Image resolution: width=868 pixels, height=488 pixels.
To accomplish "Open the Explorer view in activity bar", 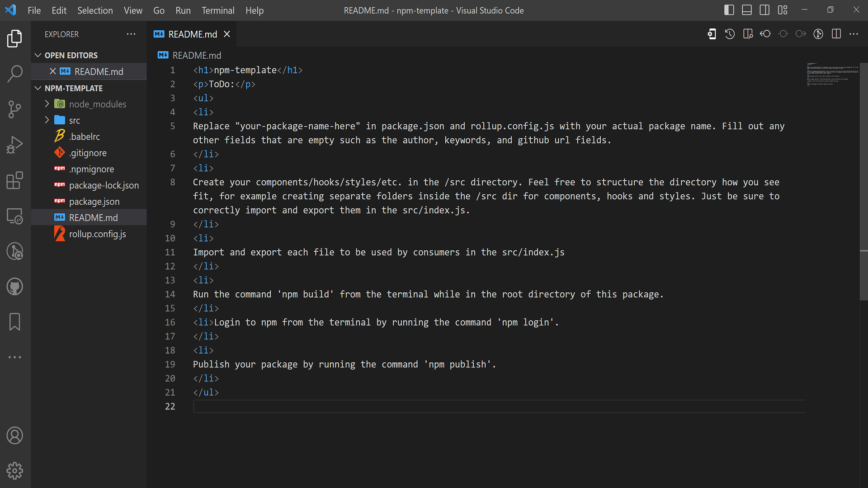I will coord(15,38).
